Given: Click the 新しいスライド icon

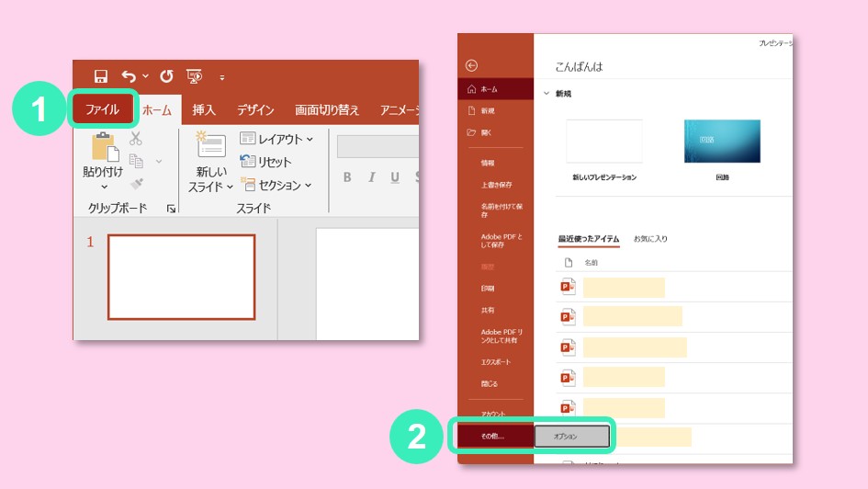Looking at the screenshot, I should click(211, 144).
